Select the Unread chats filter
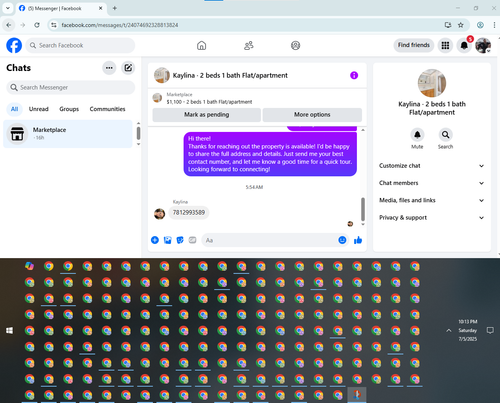Image resolution: width=500 pixels, height=403 pixels. tap(39, 109)
